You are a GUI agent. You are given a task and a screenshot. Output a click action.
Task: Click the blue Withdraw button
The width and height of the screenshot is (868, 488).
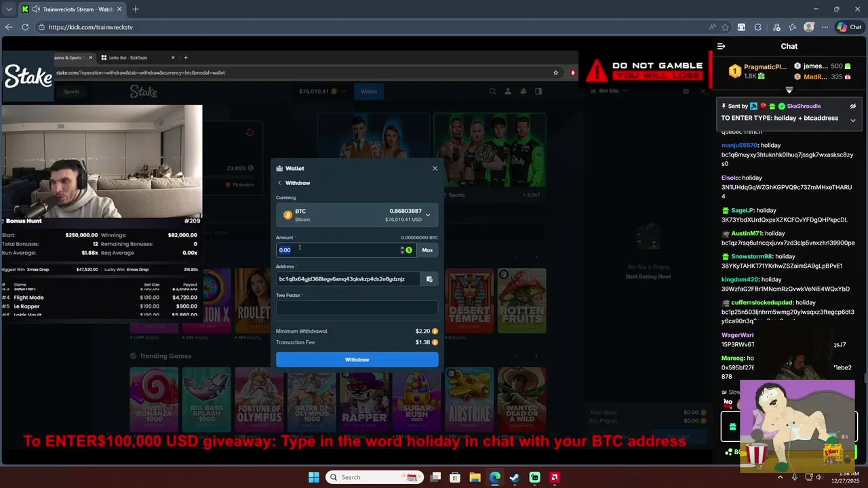point(357,360)
